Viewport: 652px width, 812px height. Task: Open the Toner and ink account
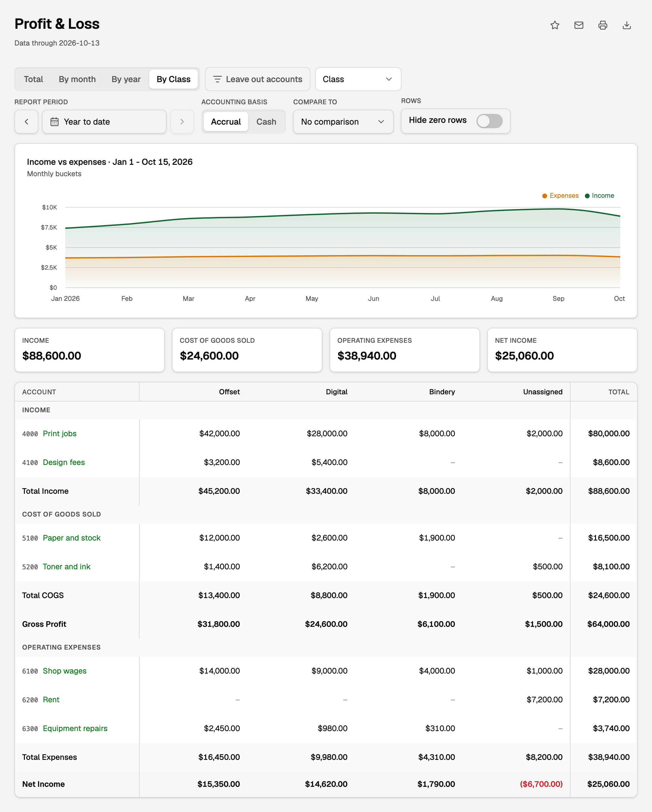click(67, 566)
